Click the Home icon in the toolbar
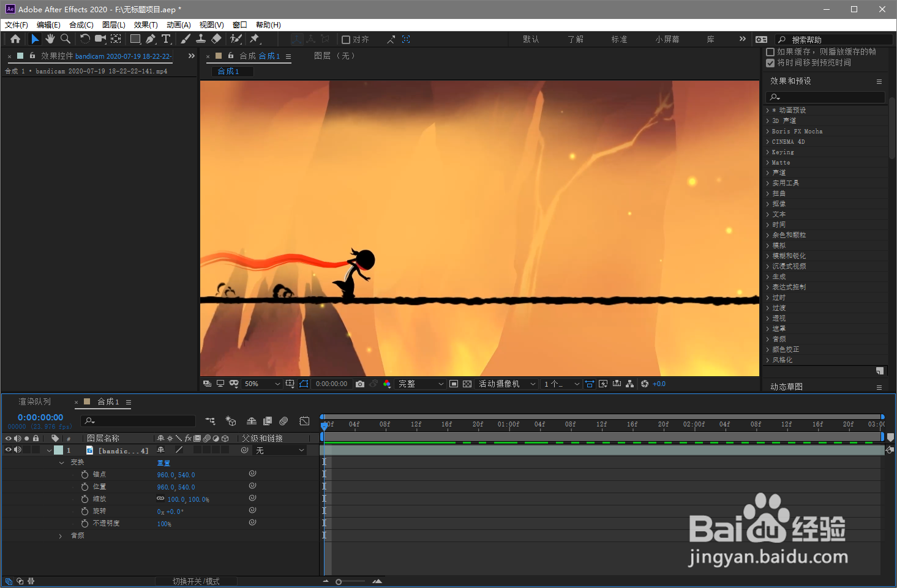The image size is (897, 588). (15, 39)
